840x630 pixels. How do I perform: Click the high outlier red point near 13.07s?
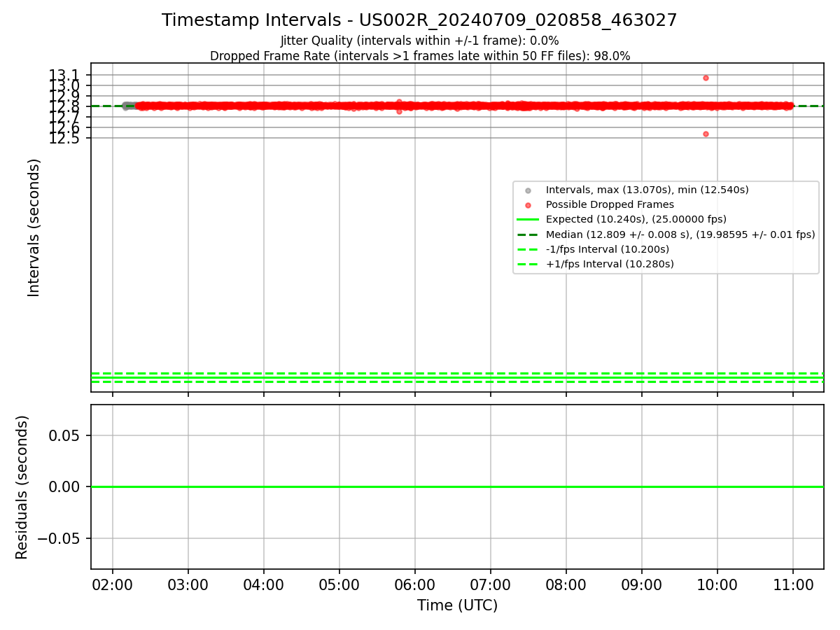706,78
